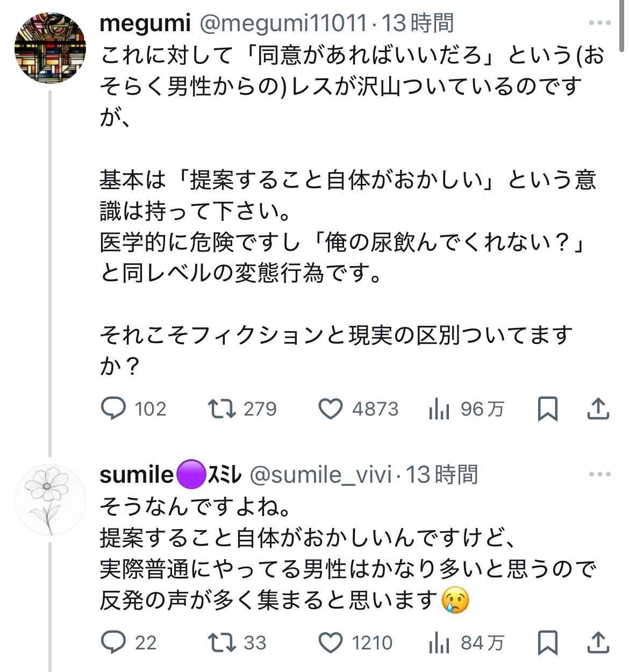Reply to sumile's tweet

[x=114, y=642]
